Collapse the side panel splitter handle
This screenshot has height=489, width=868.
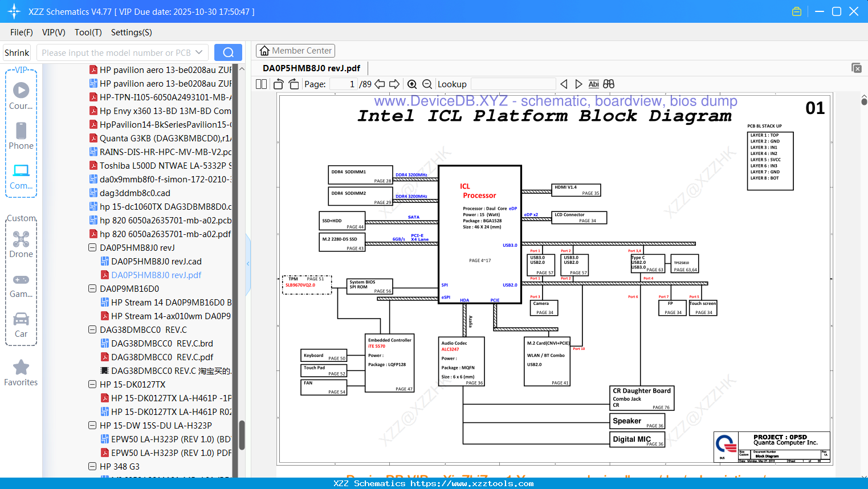click(248, 264)
